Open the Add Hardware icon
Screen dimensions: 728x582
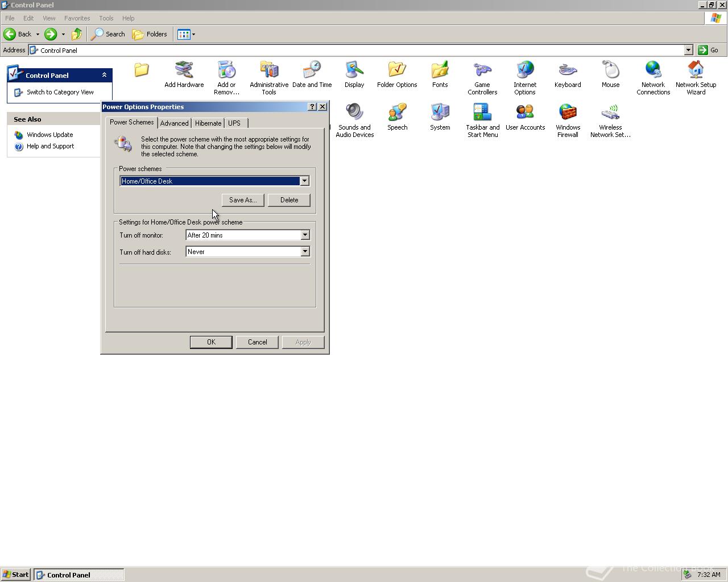184,74
